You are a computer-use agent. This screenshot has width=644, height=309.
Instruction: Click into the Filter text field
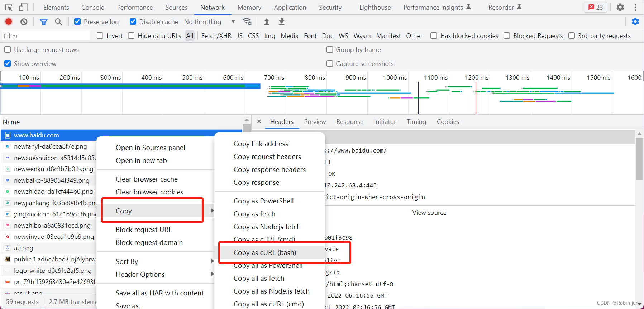pos(46,36)
